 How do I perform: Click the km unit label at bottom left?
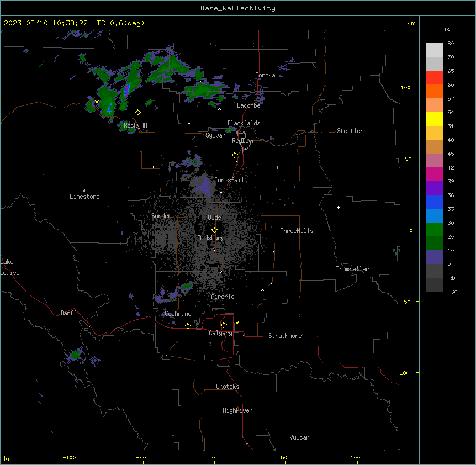[x=8, y=458]
